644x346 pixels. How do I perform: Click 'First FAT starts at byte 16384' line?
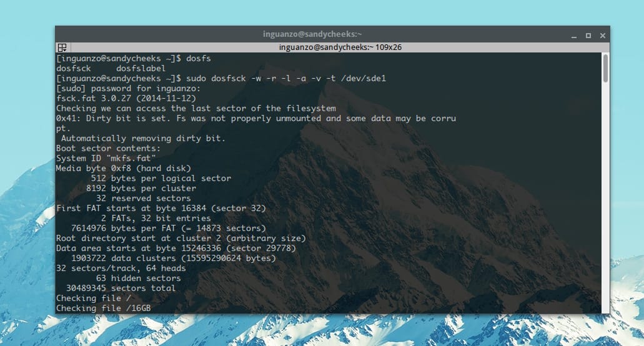(161, 208)
